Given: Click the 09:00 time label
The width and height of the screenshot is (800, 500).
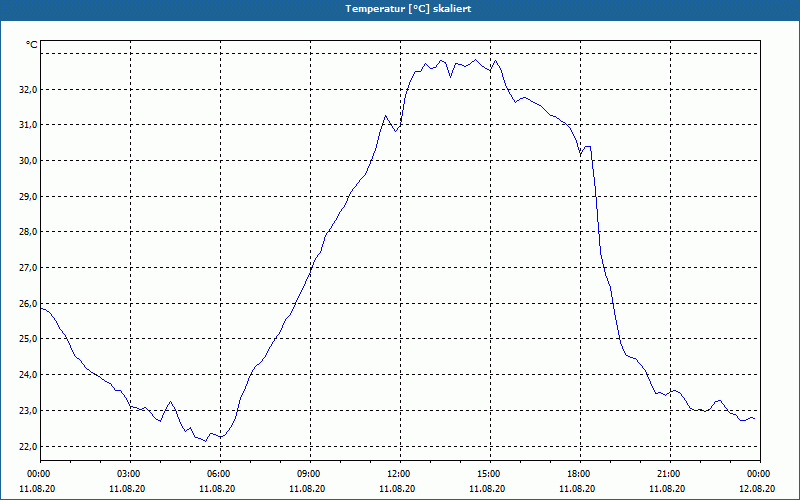Looking at the screenshot, I should [310, 474].
